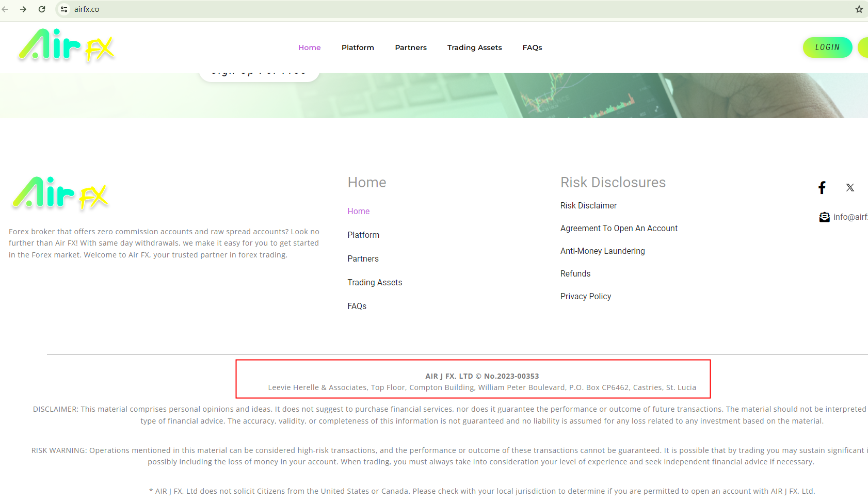Open the footer FAQs link
Screen dimensions: 868x502
357,306
